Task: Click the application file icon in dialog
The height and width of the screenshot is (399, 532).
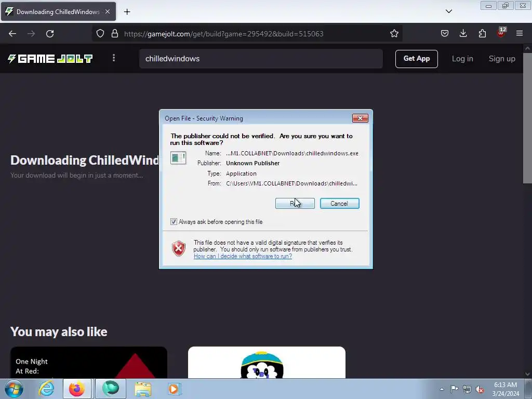Action: [x=178, y=158]
